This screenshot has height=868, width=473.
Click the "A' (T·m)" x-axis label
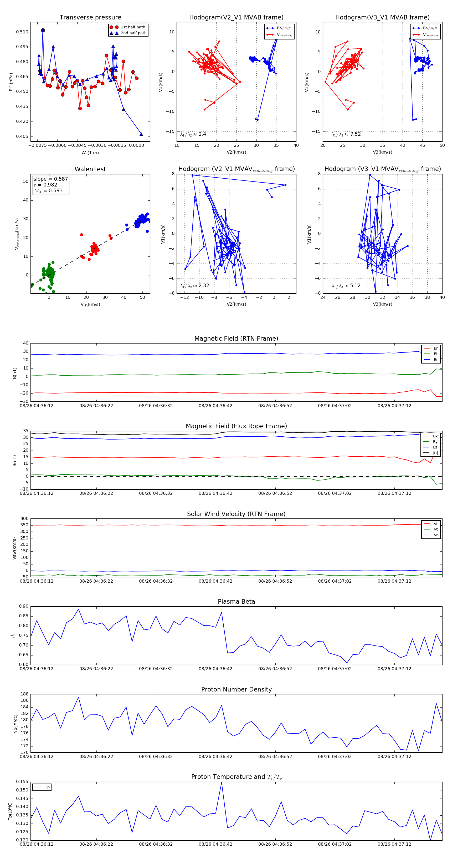point(90,153)
